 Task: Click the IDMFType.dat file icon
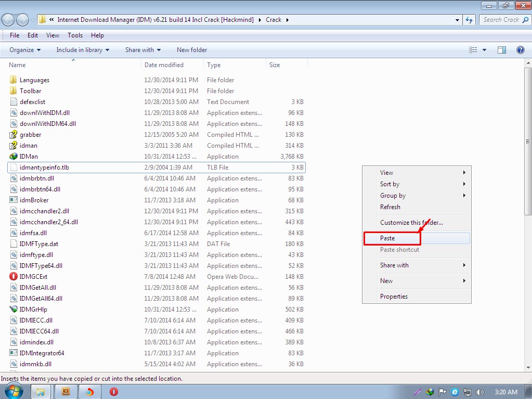click(x=13, y=243)
